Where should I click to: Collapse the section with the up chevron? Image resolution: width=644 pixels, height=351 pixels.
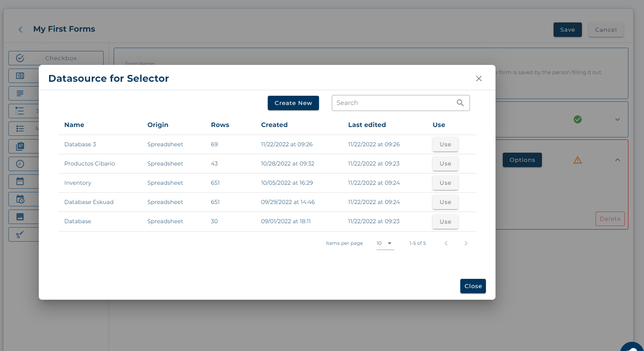[618, 160]
